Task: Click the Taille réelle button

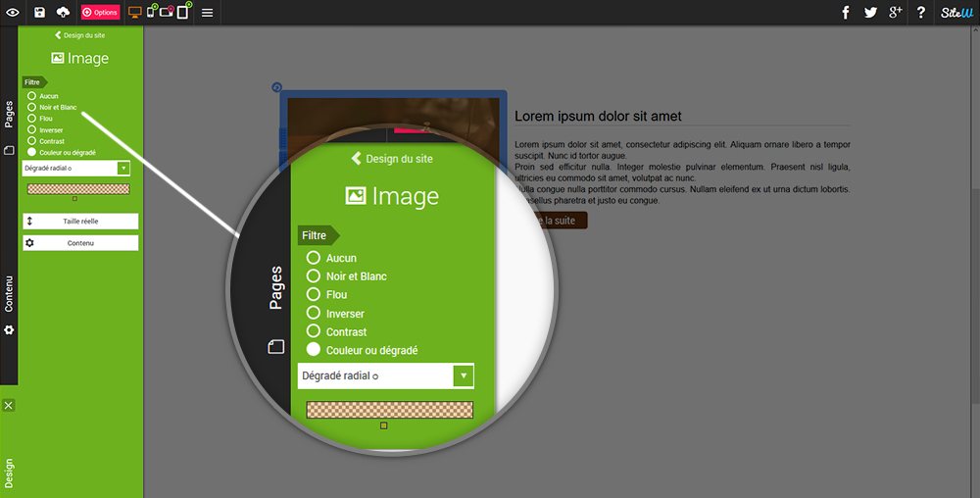Action: coord(80,222)
